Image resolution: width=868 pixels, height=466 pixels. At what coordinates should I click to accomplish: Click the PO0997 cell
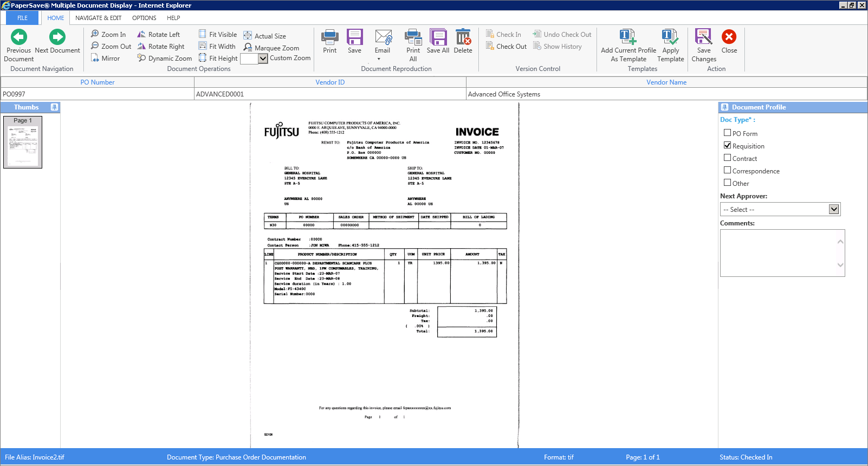98,94
